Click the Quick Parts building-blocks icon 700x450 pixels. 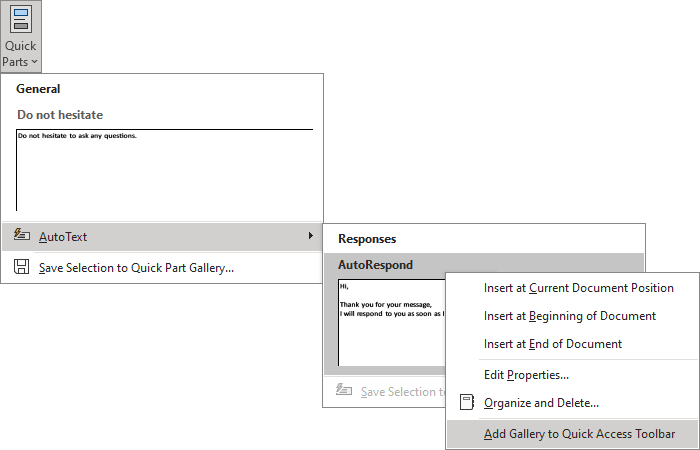tap(21, 18)
